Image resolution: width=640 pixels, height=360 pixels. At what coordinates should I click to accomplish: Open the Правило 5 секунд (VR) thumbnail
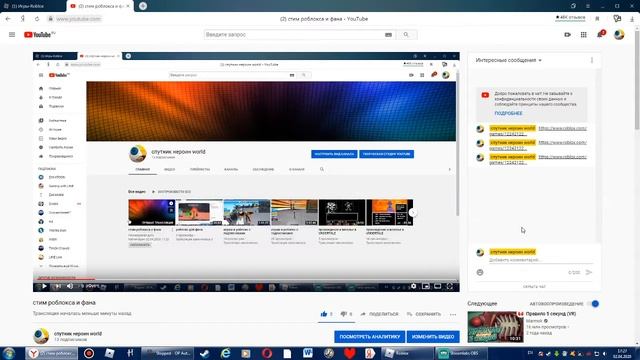pyautogui.click(x=495, y=327)
